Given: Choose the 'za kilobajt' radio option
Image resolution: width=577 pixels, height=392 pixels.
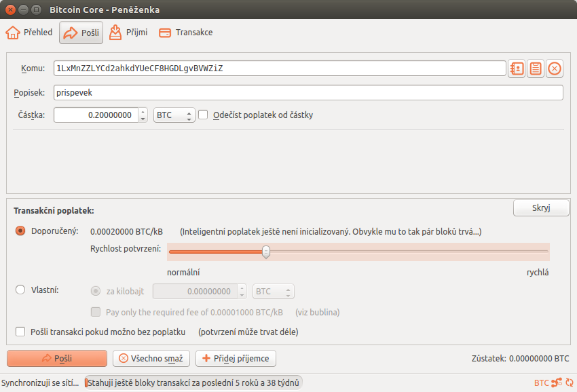Looking at the screenshot, I should click(96, 291).
